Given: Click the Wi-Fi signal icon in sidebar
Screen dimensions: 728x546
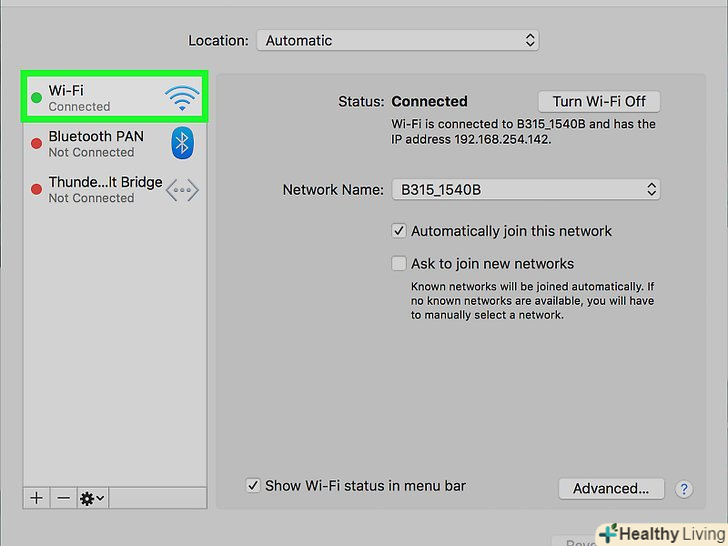Looking at the screenshot, I should point(182,97).
